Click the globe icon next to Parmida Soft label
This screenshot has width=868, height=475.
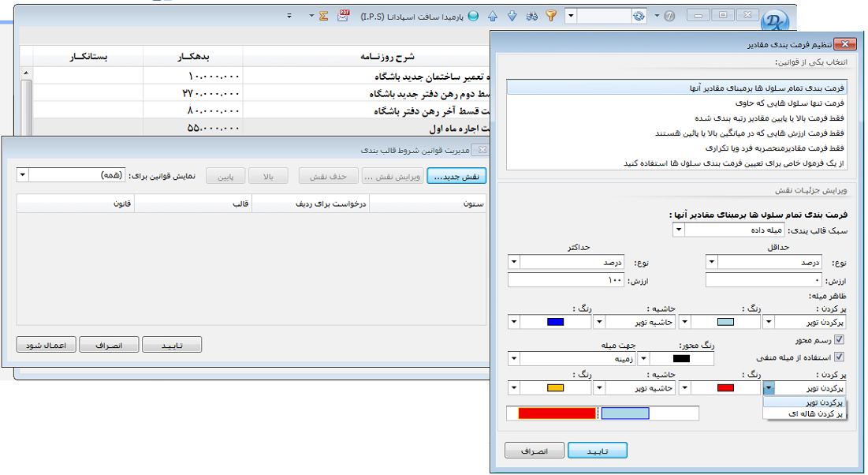point(473,14)
